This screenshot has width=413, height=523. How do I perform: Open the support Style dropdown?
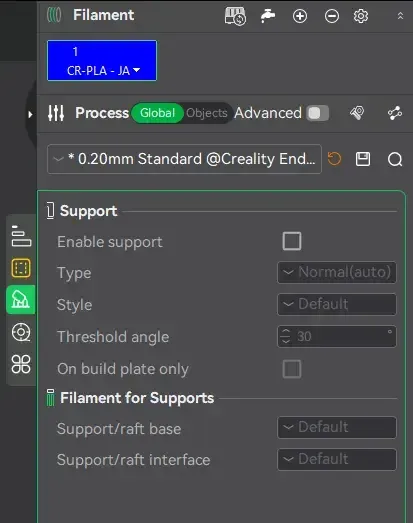point(337,304)
